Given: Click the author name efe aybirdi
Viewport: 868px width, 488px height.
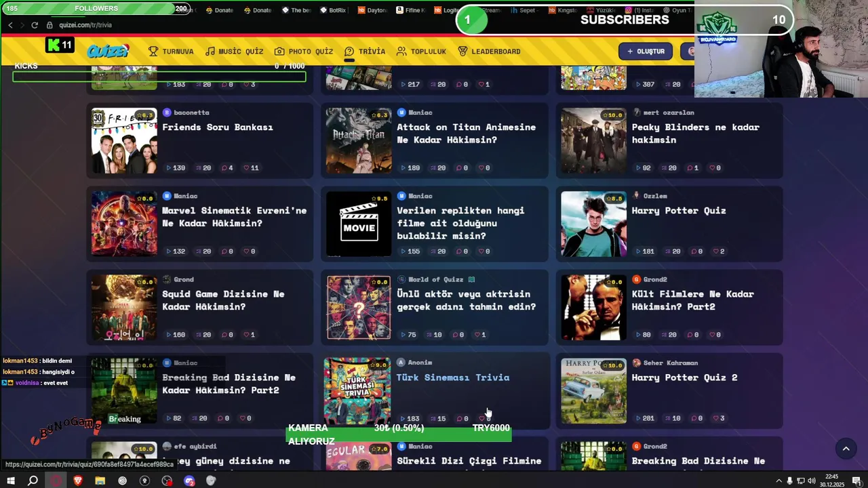Looking at the screenshot, I should click(x=195, y=446).
